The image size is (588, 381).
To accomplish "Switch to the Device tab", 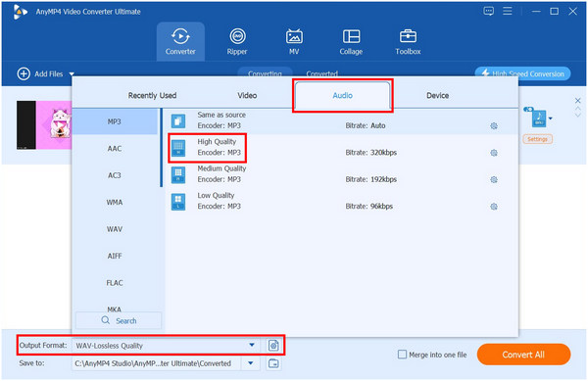I will [x=438, y=96].
